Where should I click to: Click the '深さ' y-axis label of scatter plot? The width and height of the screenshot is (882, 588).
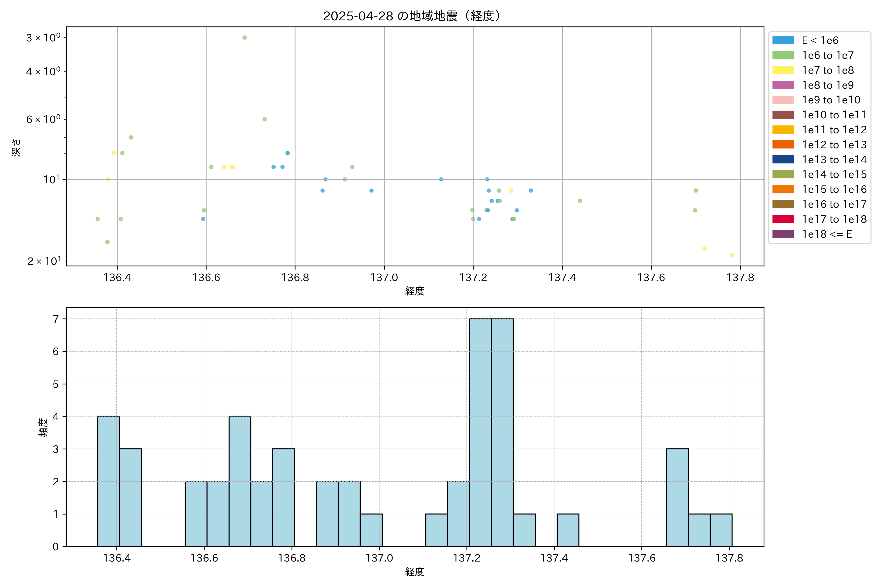click(16, 147)
